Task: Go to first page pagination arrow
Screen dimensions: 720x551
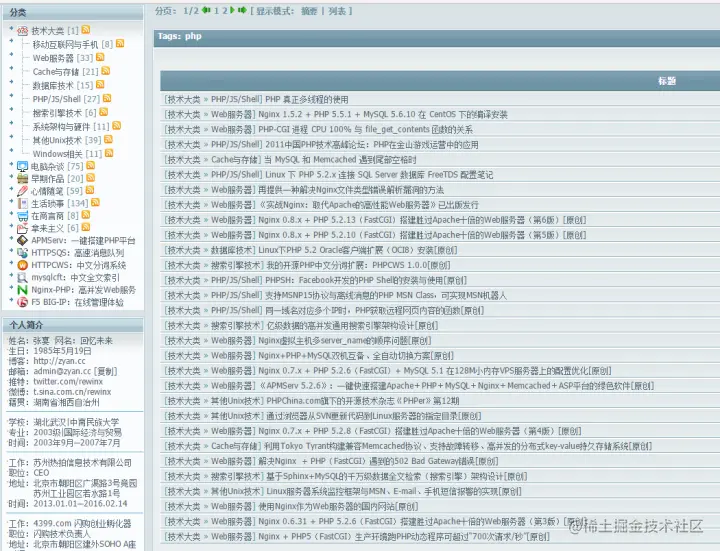Action: coord(206,10)
